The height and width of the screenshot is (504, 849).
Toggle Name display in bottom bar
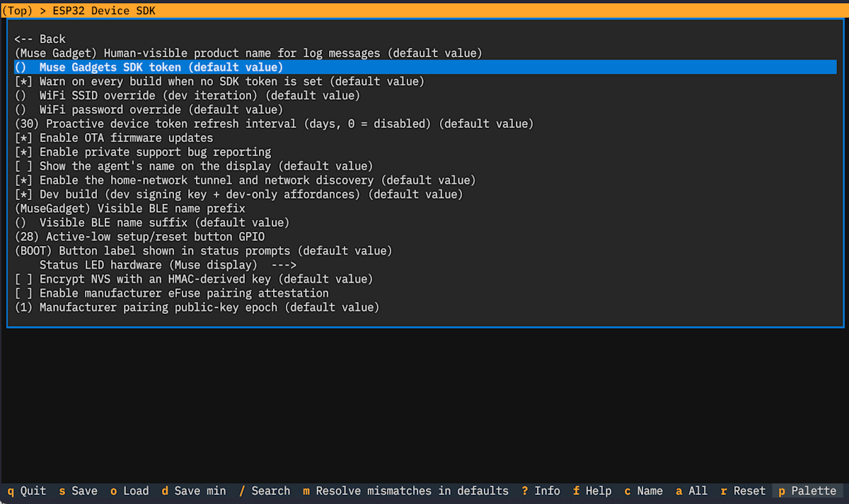644,491
